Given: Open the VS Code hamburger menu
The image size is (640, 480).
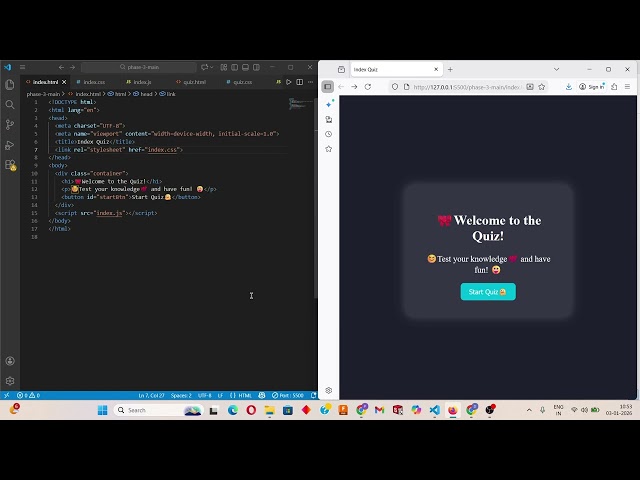Looking at the screenshot, I should (22, 67).
